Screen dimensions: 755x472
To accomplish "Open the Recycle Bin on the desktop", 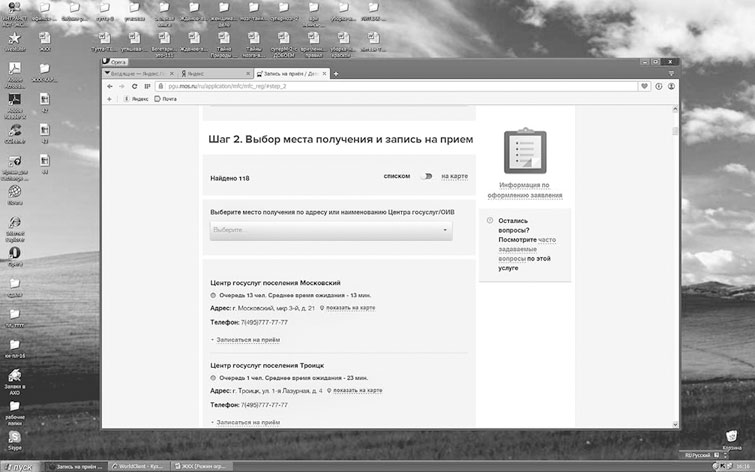I will [733, 433].
